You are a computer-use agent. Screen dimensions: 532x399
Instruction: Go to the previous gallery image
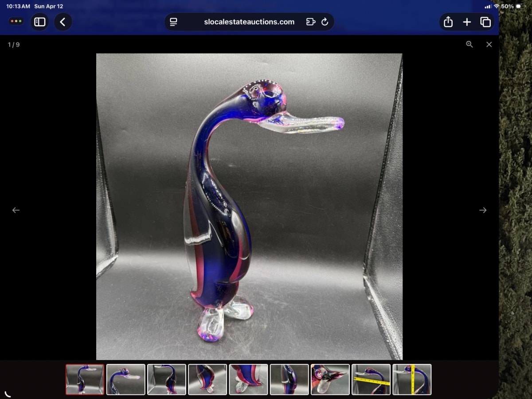[16, 210]
